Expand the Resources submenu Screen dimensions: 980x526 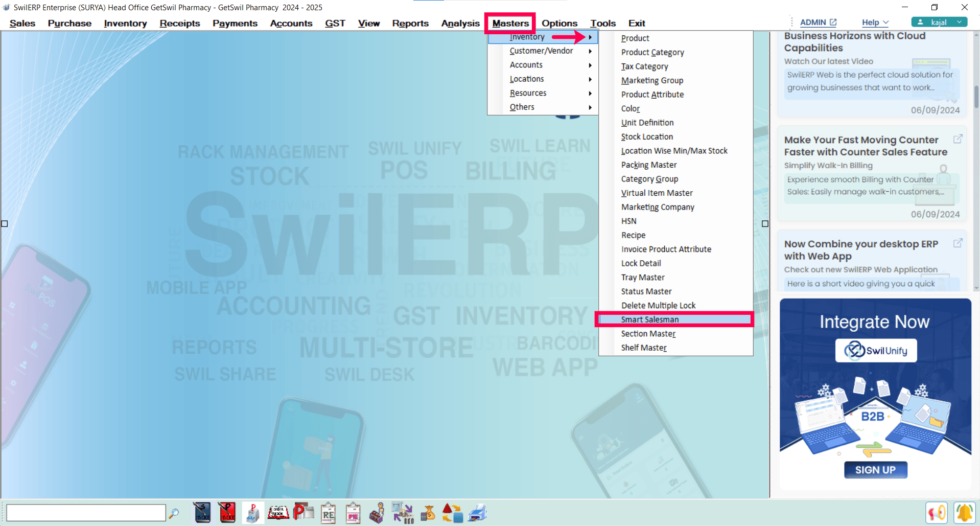click(x=590, y=93)
